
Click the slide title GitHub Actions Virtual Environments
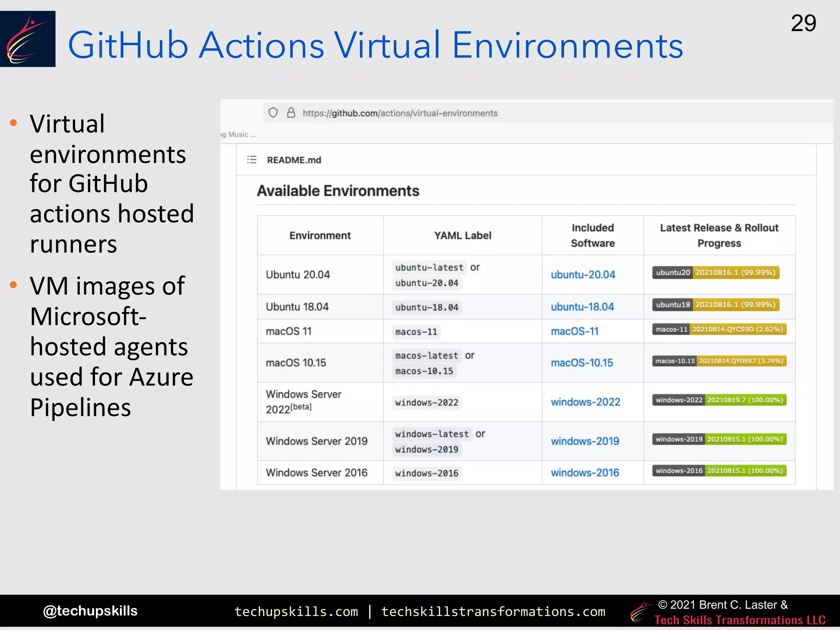[x=375, y=45]
